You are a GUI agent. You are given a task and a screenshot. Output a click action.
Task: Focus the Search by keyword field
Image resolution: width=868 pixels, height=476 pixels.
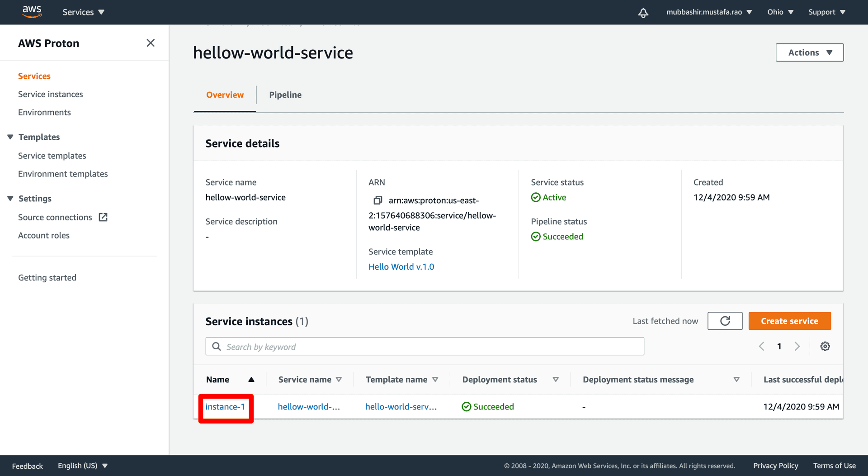pos(425,346)
